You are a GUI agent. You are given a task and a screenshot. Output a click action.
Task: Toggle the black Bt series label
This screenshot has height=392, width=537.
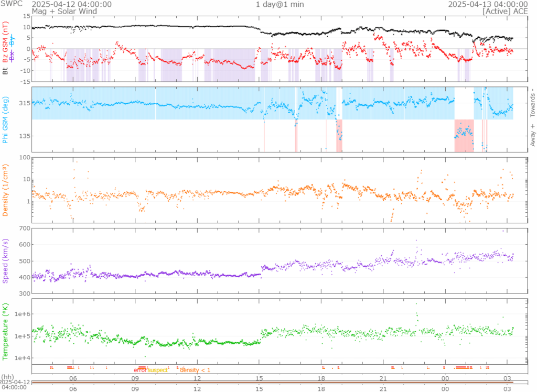click(5, 70)
